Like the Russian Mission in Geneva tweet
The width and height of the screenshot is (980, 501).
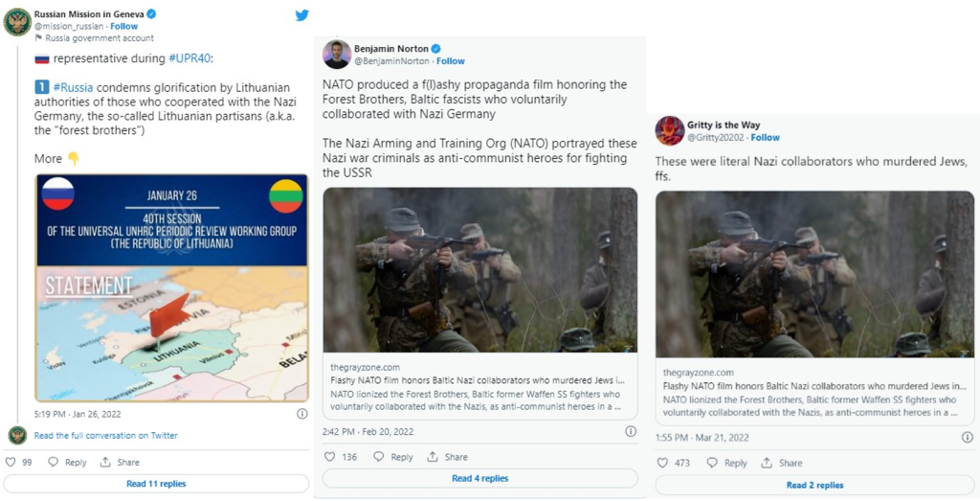pos(11,463)
